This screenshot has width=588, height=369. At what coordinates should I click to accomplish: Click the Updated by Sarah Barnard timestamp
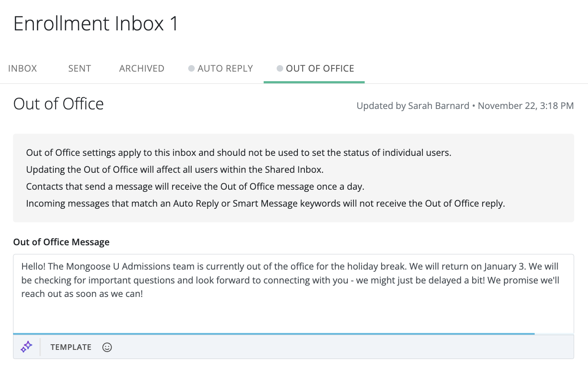pos(465,106)
